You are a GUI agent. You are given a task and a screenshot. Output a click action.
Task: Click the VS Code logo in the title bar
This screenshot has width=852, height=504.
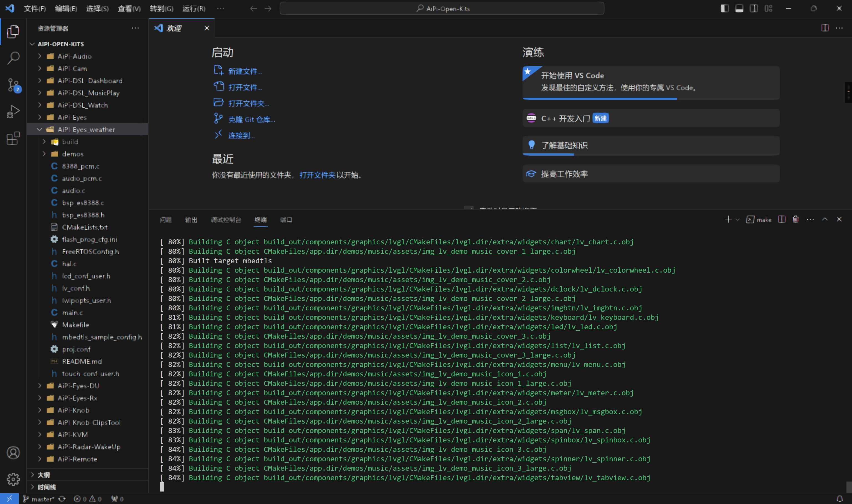10,9
